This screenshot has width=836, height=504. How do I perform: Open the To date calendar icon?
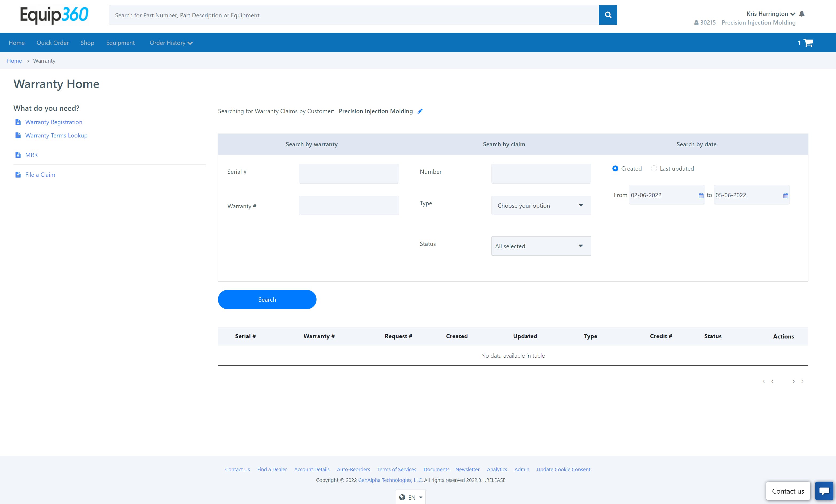pyautogui.click(x=786, y=195)
